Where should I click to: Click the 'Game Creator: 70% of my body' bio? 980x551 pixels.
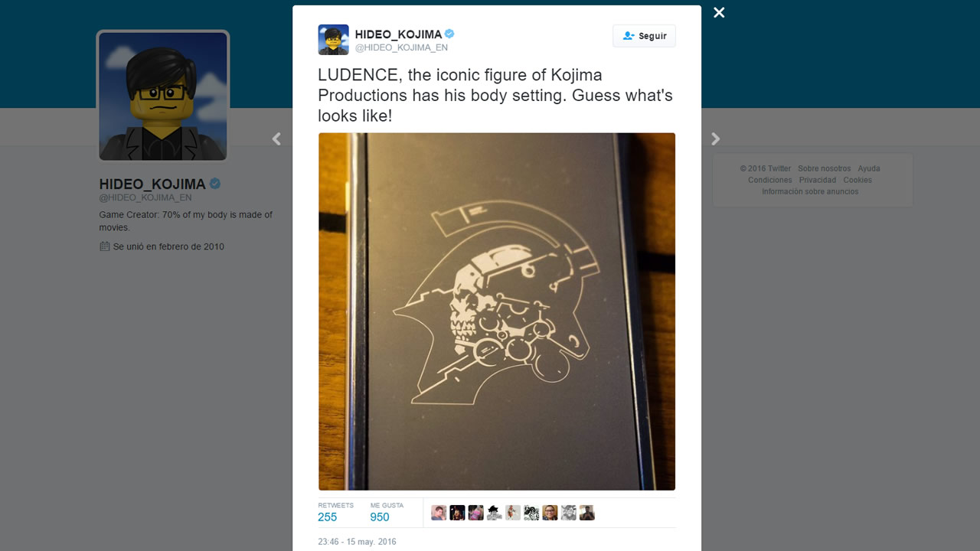coord(186,221)
